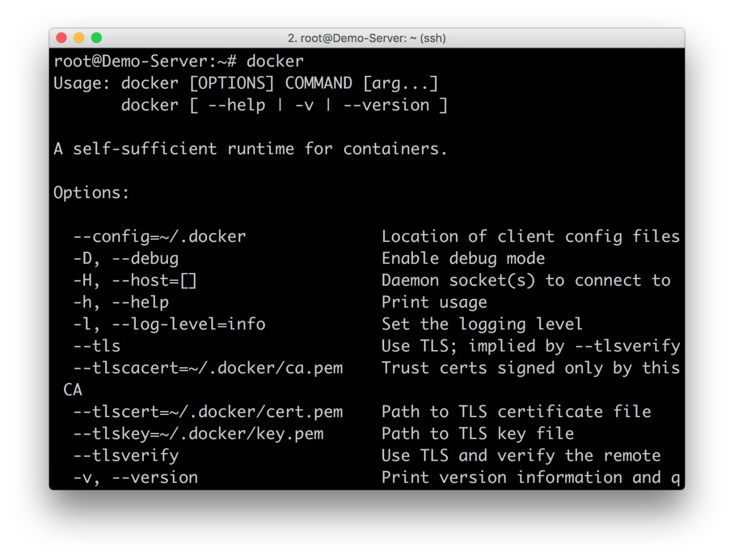Click the '--tlskey=~/.docker/key.pem' option
Screen dimensions: 734x560
[x=198, y=434]
